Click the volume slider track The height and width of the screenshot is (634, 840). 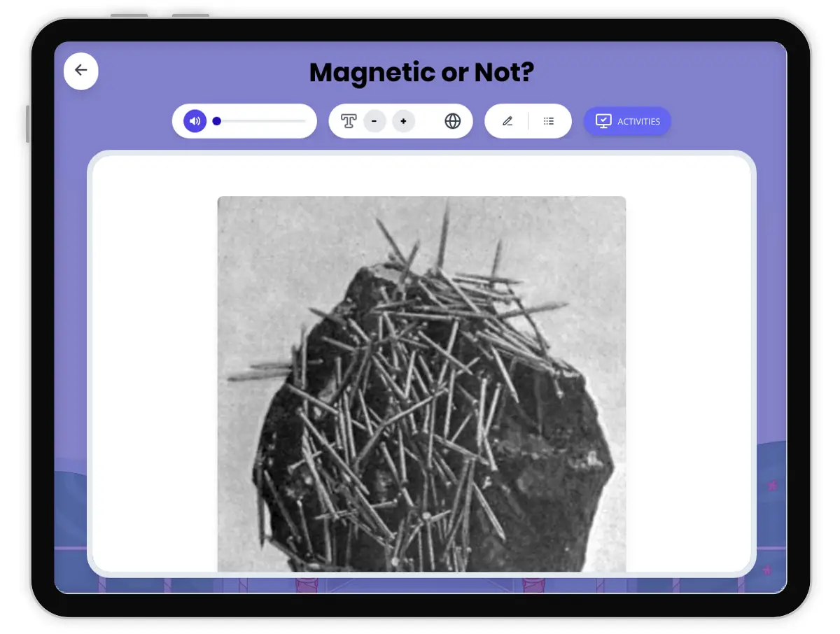point(259,121)
